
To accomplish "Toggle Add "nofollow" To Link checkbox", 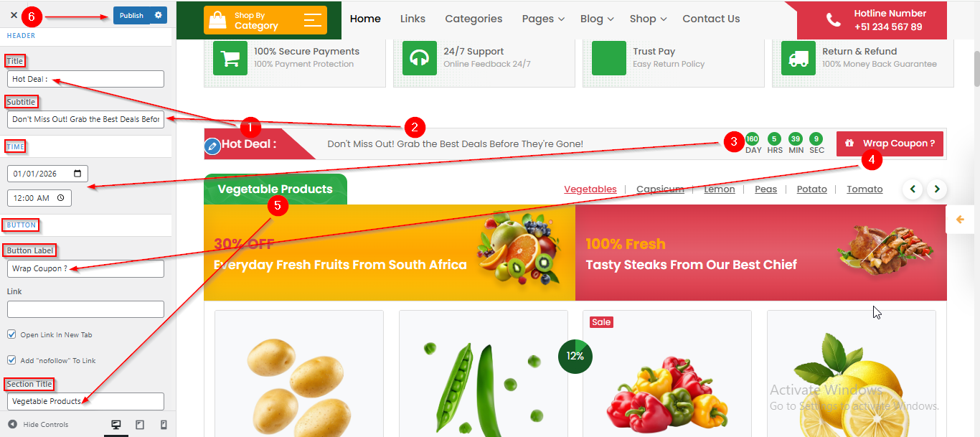I will 11,360.
